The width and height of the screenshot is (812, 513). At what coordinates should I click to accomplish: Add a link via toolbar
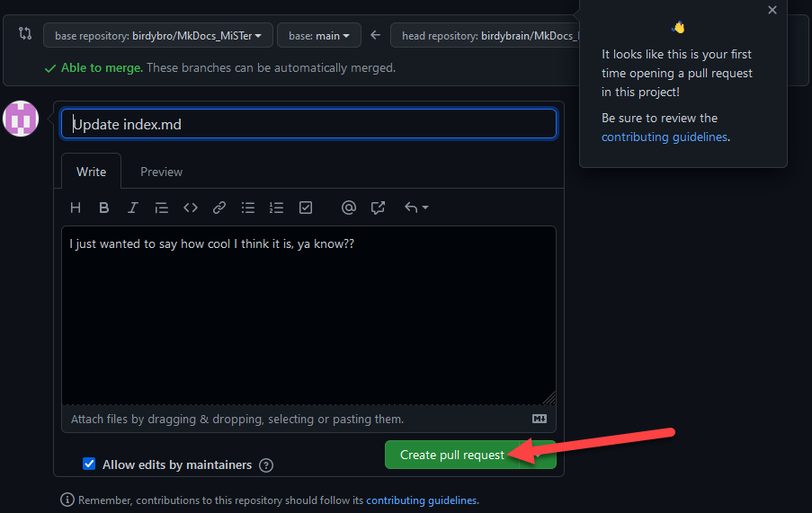coord(219,208)
